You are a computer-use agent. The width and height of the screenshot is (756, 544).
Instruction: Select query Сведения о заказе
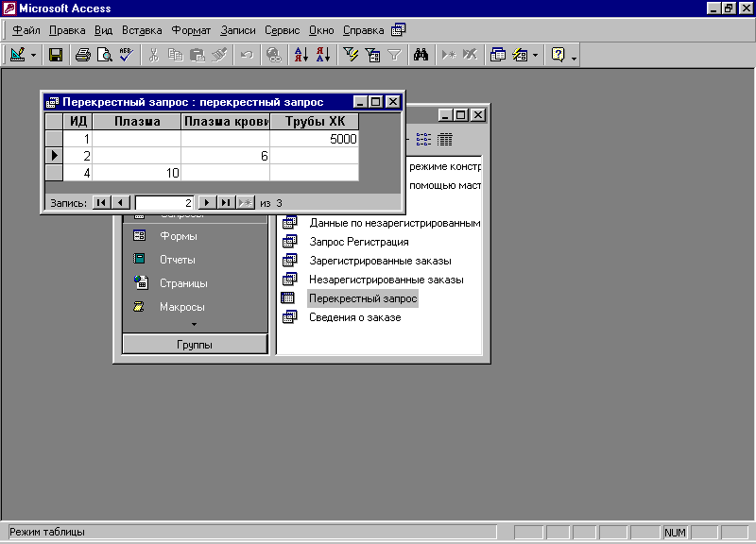[355, 317]
